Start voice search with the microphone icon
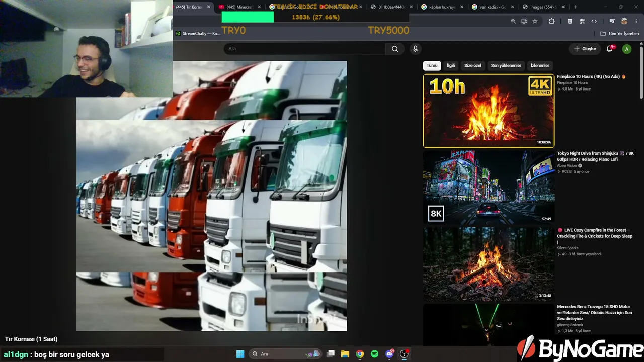 pos(415,49)
